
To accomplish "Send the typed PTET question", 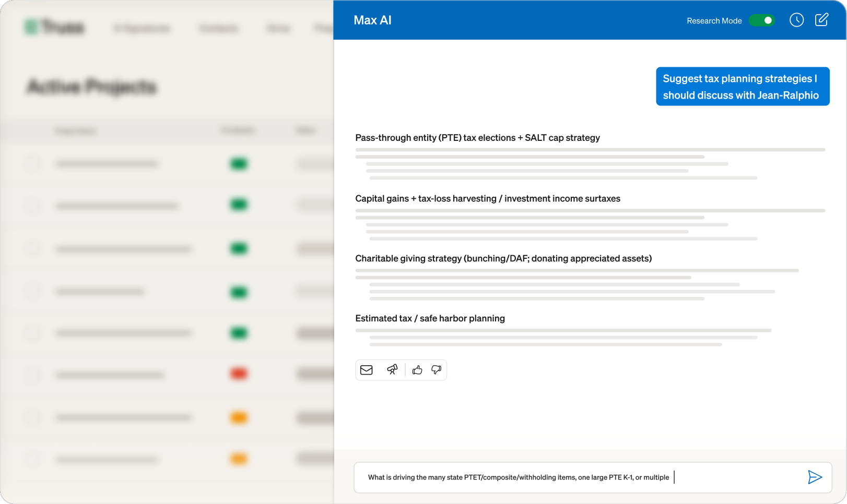I will [814, 477].
